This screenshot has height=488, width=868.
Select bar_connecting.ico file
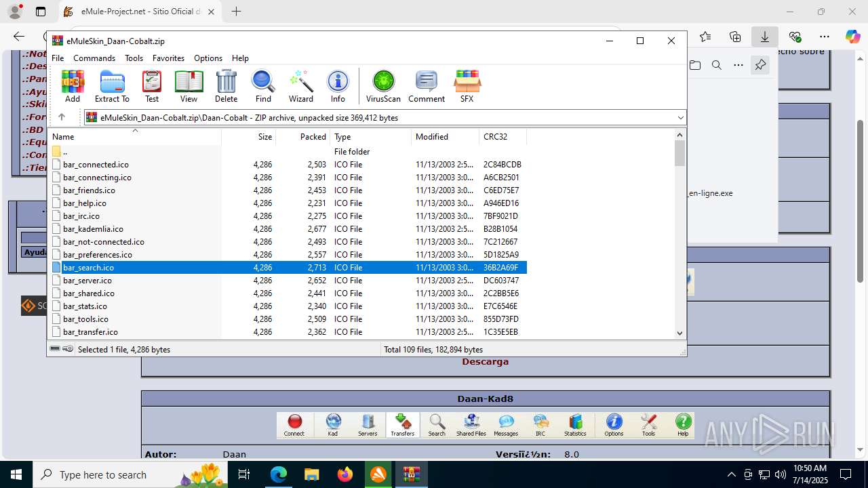(x=288, y=177)
